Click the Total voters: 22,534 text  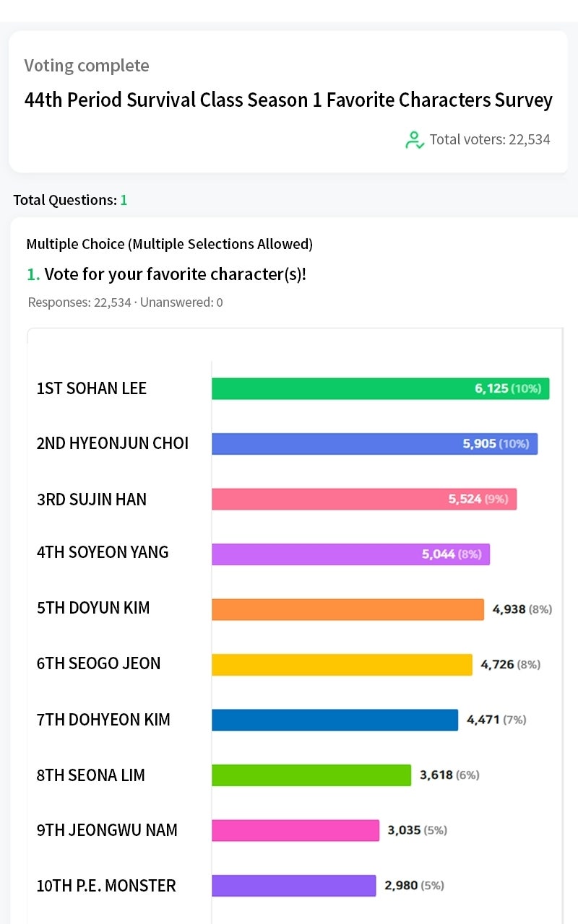click(490, 139)
